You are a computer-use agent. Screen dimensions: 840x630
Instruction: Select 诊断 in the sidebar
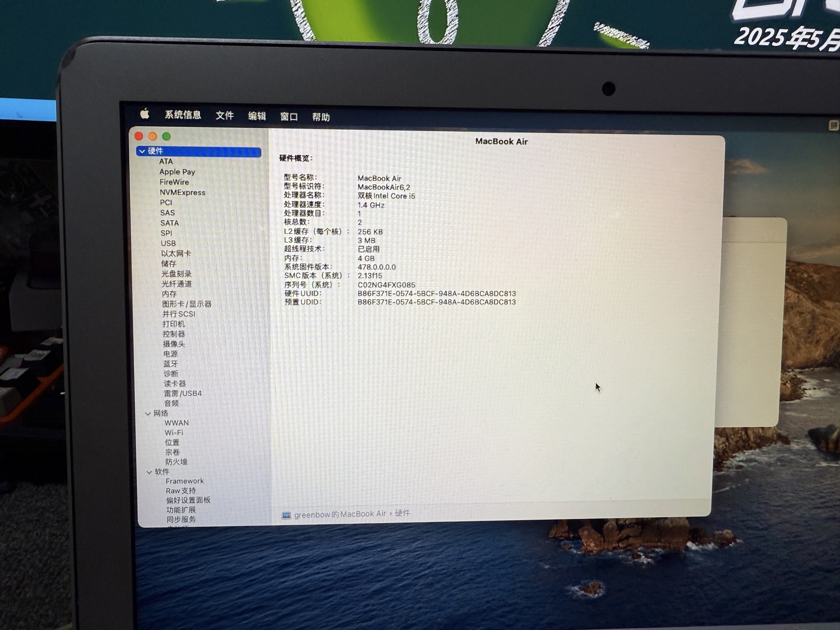[x=171, y=374]
